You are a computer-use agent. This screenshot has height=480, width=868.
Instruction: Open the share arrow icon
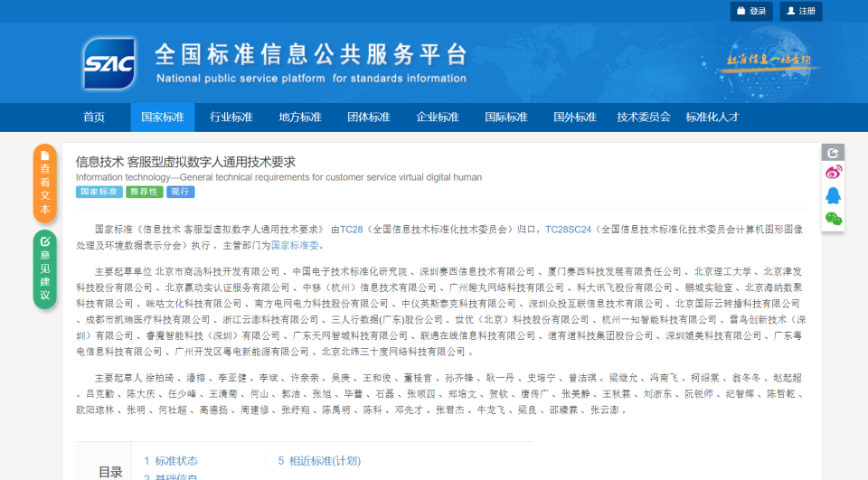tap(833, 153)
